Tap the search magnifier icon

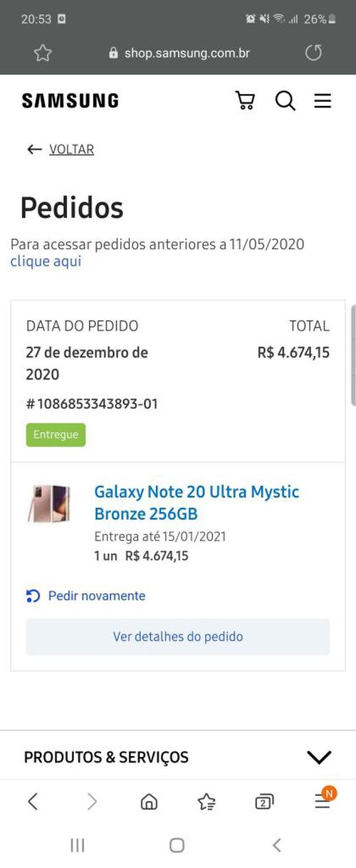[x=285, y=100]
